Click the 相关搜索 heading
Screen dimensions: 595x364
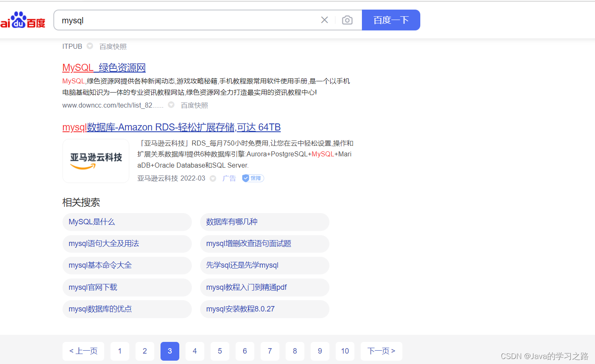81,203
